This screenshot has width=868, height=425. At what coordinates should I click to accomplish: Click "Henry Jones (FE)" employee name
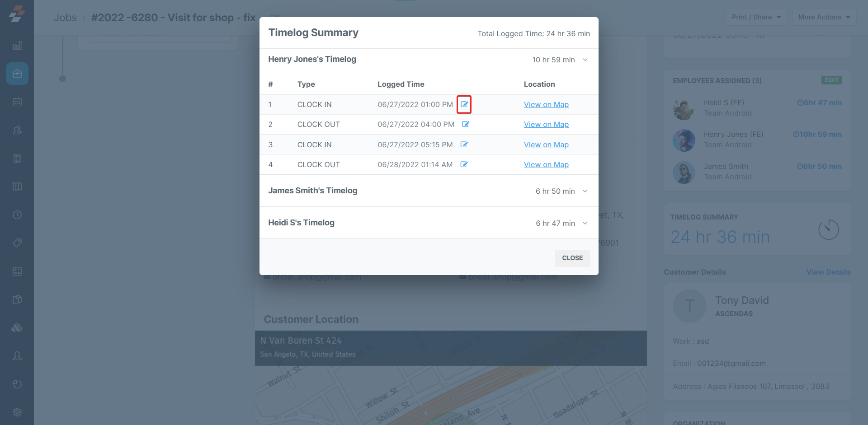[733, 134]
